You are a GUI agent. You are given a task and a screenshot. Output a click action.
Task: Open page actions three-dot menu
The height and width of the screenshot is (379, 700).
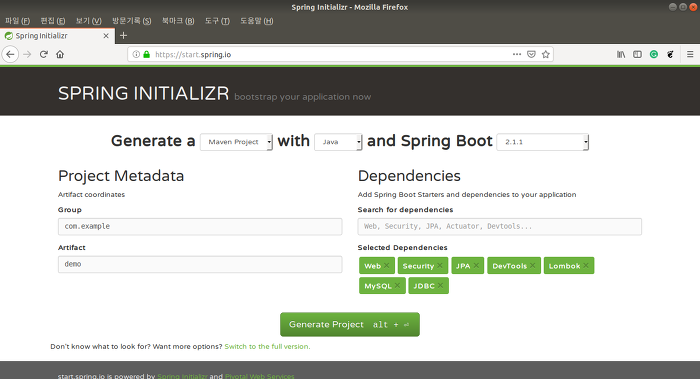click(x=517, y=54)
